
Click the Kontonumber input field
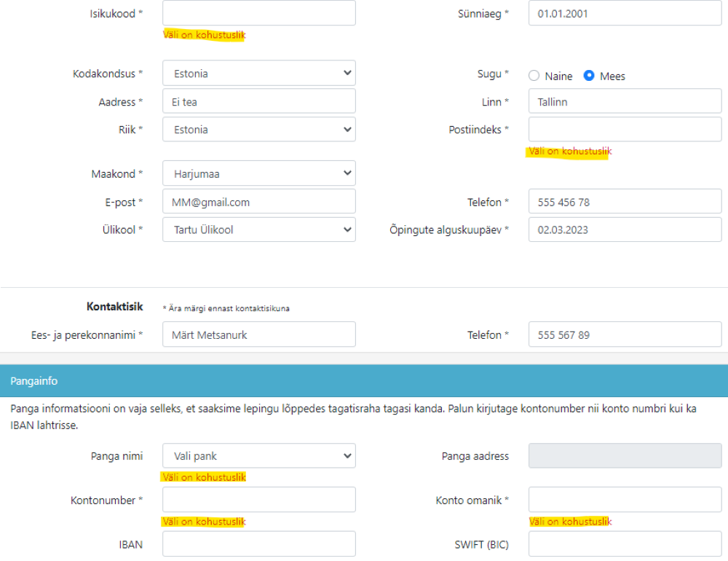pos(258,500)
